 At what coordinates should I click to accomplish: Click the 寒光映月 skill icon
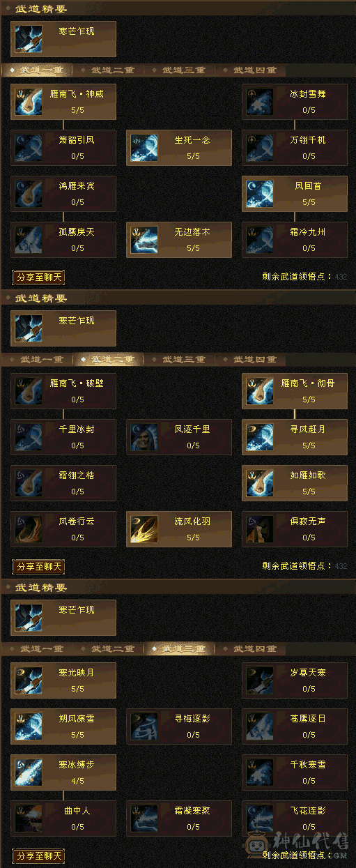click(29, 680)
